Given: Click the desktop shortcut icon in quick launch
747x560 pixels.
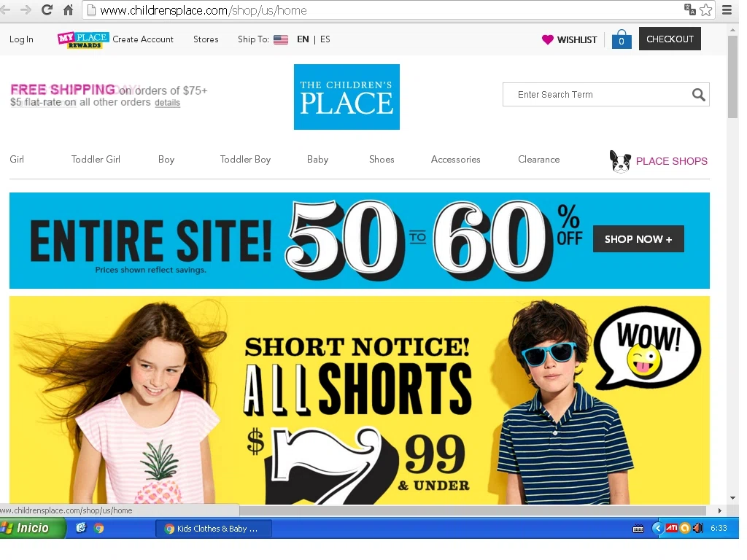Looking at the screenshot, I should click(81, 528).
